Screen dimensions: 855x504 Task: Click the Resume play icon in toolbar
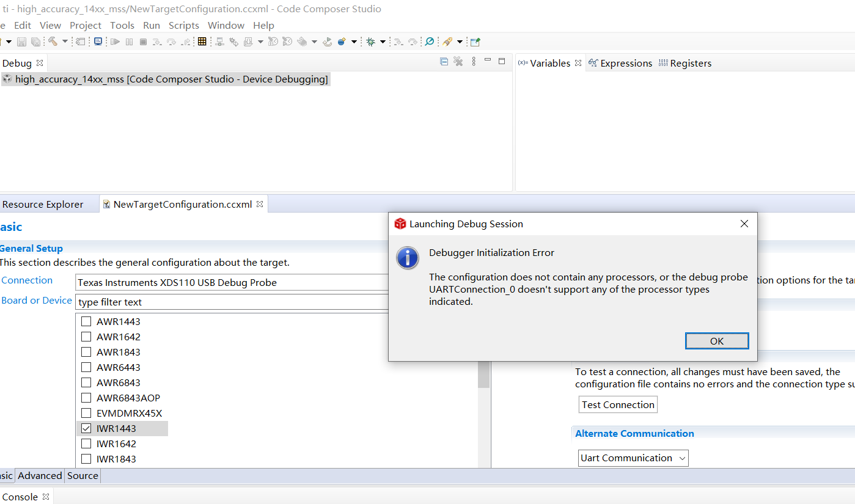pos(115,42)
